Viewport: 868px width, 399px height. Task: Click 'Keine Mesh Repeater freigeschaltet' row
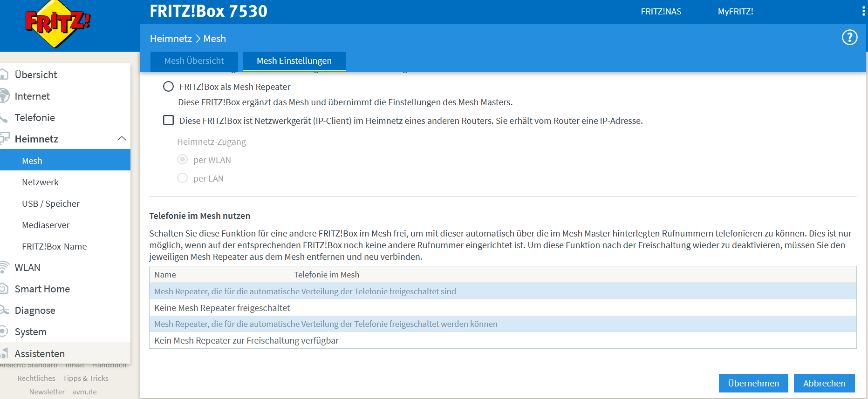pyautogui.click(x=503, y=308)
